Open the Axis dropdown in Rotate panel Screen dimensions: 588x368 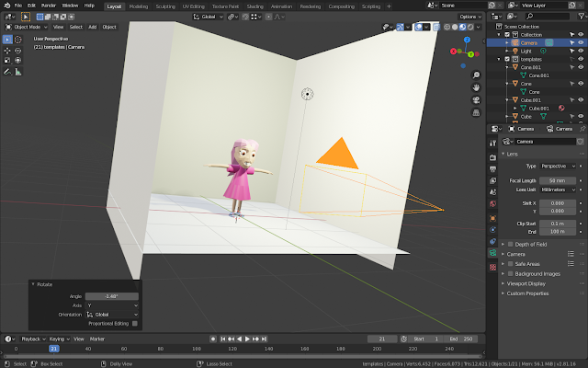pos(112,305)
